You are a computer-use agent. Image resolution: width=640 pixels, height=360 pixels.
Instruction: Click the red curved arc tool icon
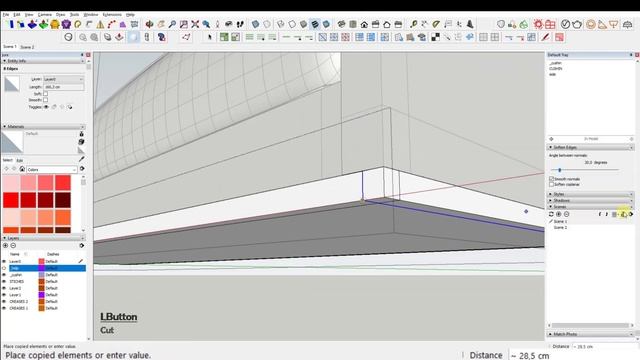111,25
